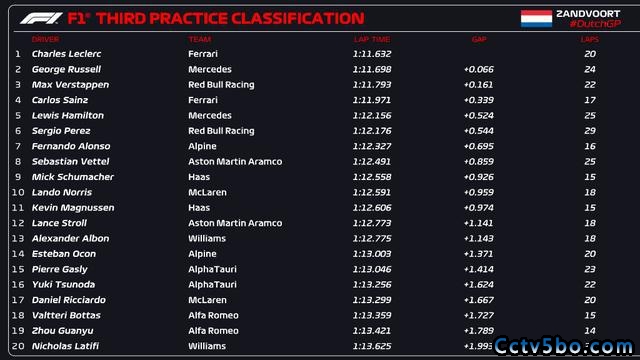Image resolution: width=640 pixels, height=360 pixels.
Task: Click Third Practice Classification heading
Action: tap(230, 18)
